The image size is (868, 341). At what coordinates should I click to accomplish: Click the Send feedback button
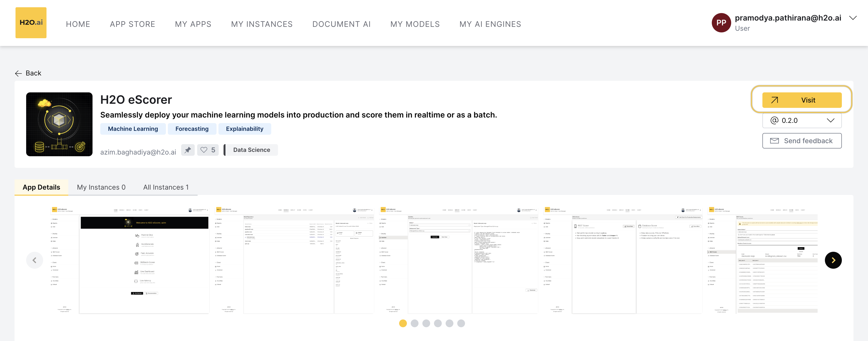tap(802, 141)
